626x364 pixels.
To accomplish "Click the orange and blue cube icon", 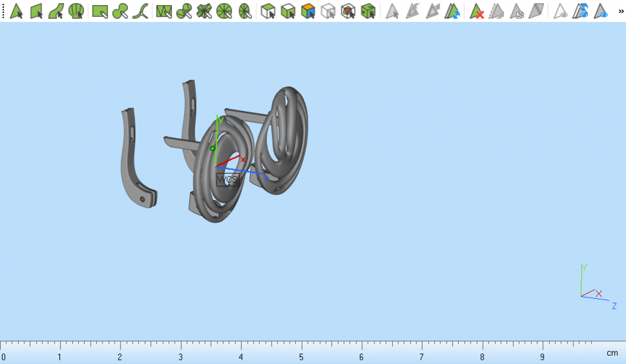I will click(308, 11).
